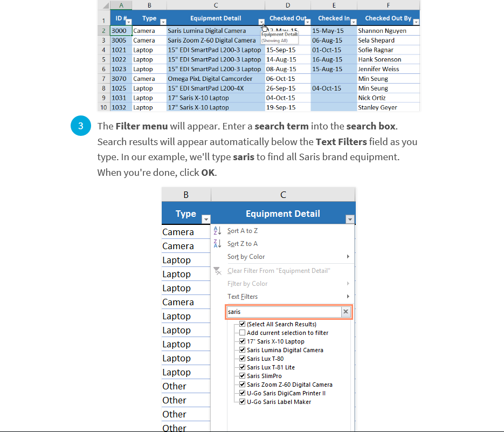Toggle Saris Lux T-81 Lite checkbox
The image size is (504, 432).
[243, 367]
